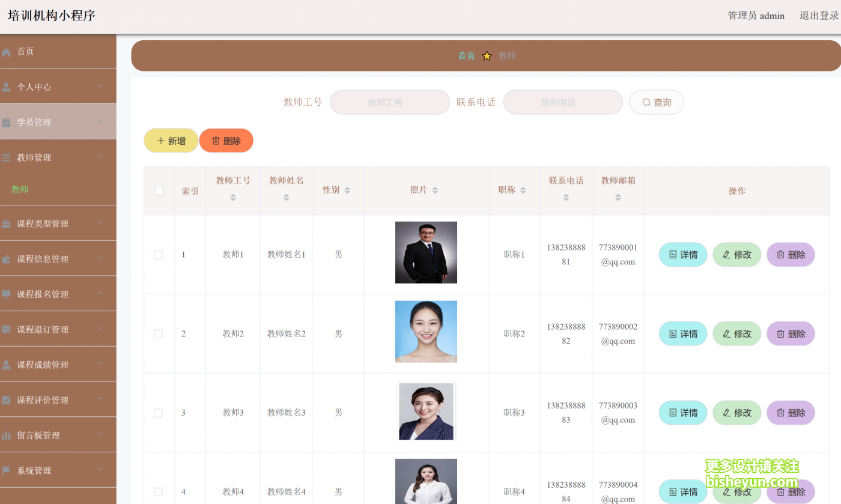Click 修改 for 教师3
Screen dimensions: 841x504
point(737,413)
